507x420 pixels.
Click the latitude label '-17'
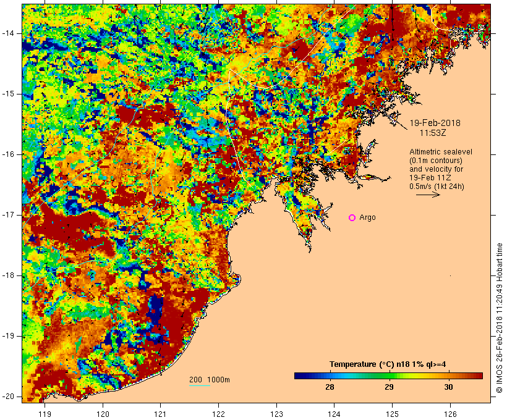[8, 215]
